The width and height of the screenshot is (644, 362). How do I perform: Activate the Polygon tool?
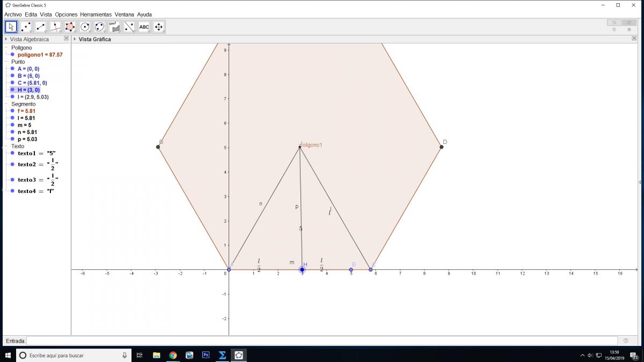pyautogui.click(x=70, y=27)
